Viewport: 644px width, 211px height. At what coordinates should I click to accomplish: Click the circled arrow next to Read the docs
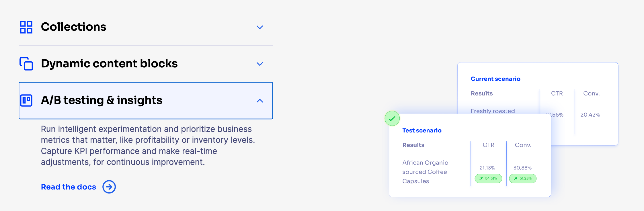pyautogui.click(x=109, y=187)
